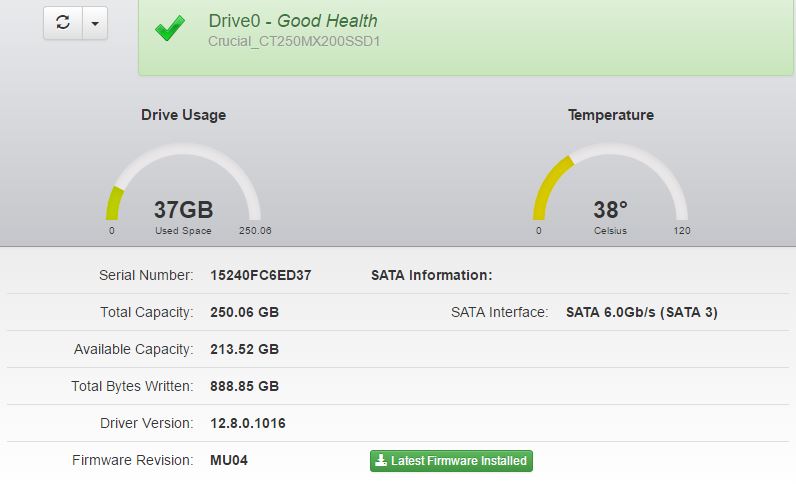Click the download icon on firmware button
Image resolution: width=796 pixels, height=484 pixels.
[x=381, y=461]
